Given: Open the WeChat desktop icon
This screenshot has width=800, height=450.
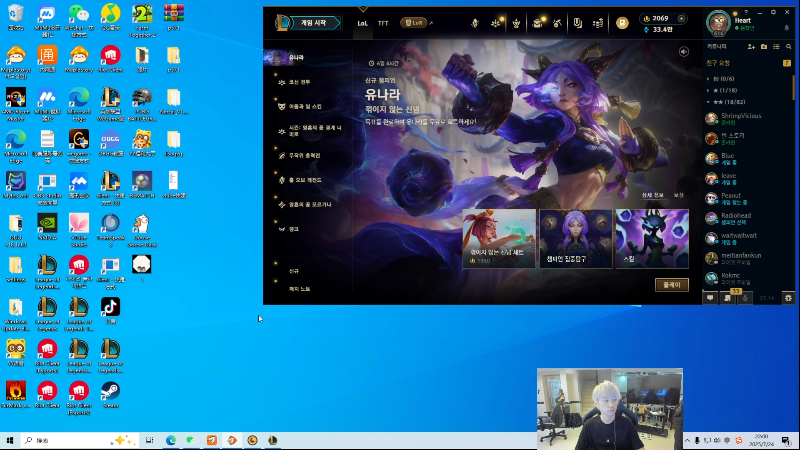Looking at the screenshot, I should click(79, 20).
